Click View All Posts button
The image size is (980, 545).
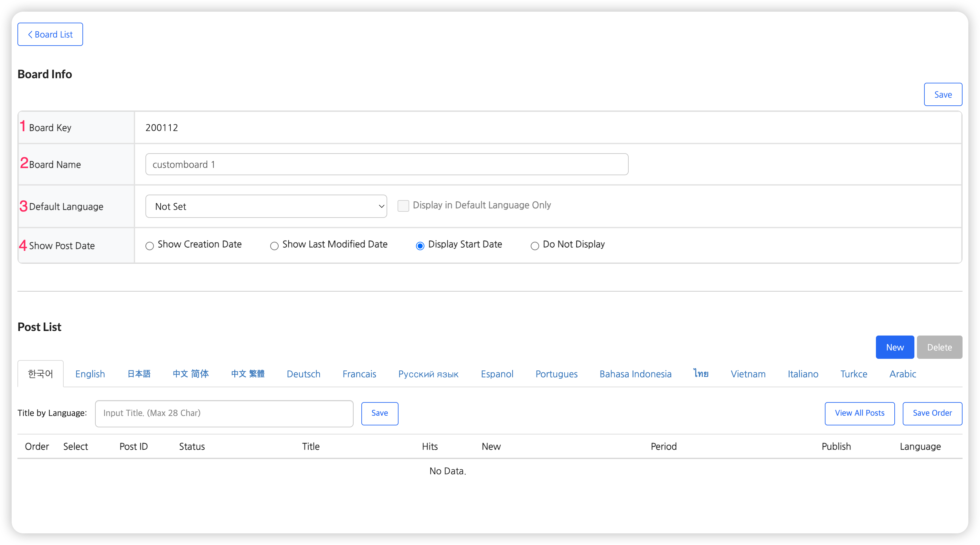(859, 413)
